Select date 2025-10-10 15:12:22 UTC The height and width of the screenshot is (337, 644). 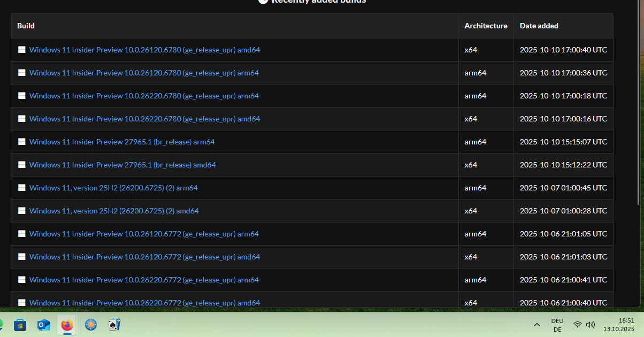[x=563, y=165]
